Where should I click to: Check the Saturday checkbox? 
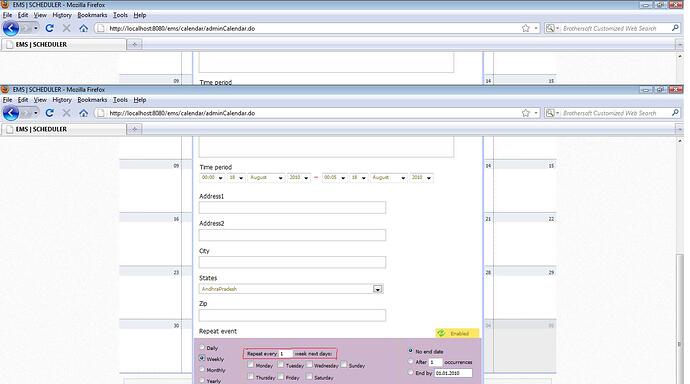309,377
